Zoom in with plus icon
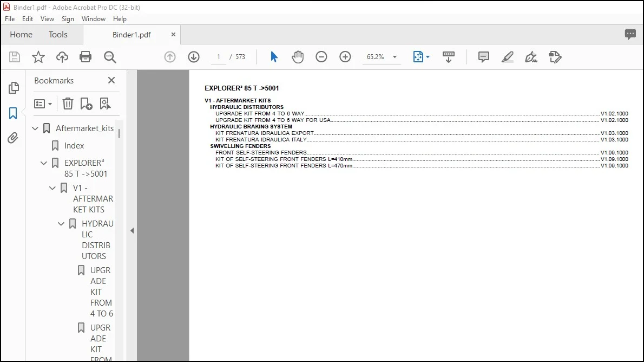The height and width of the screenshot is (362, 644). [x=345, y=57]
